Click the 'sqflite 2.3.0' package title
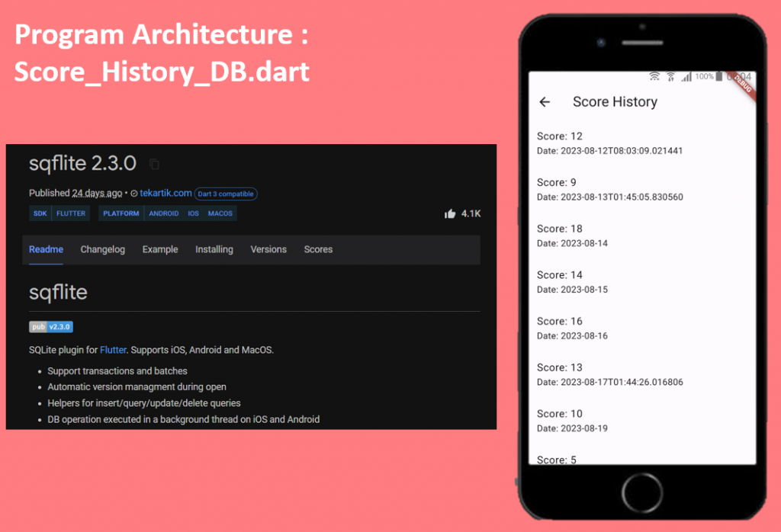 82,163
